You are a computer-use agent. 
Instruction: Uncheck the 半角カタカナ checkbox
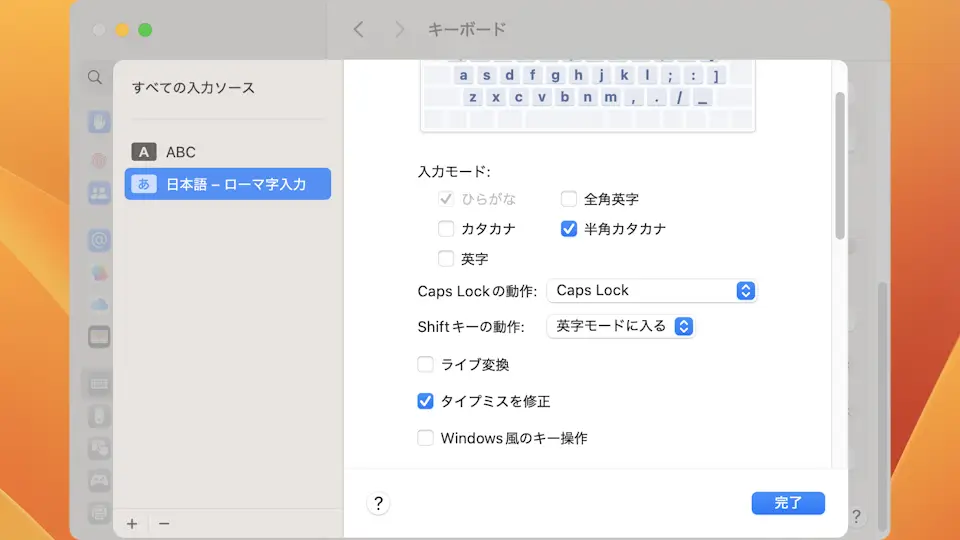point(569,229)
